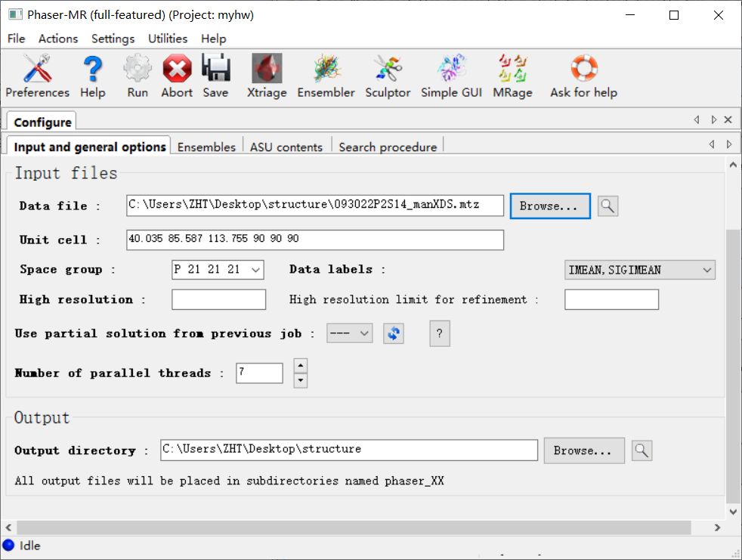This screenshot has height=560, width=742.
Task: Click the High resolution input field
Action: [218, 299]
